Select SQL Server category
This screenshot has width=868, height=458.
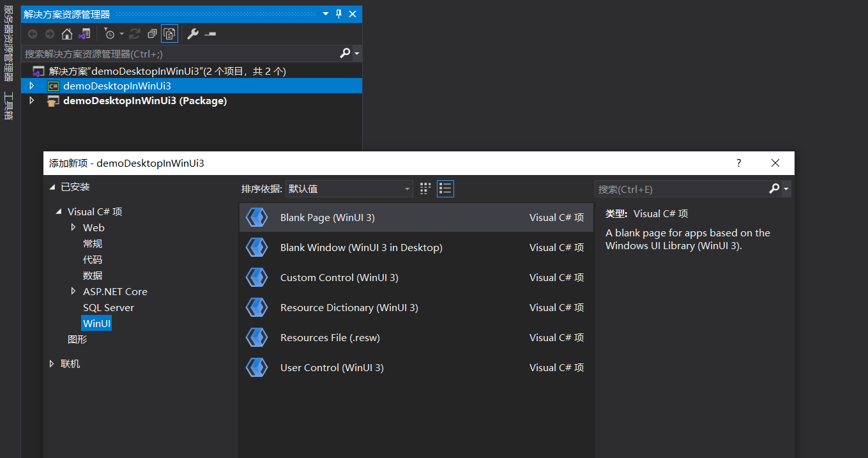point(109,307)
